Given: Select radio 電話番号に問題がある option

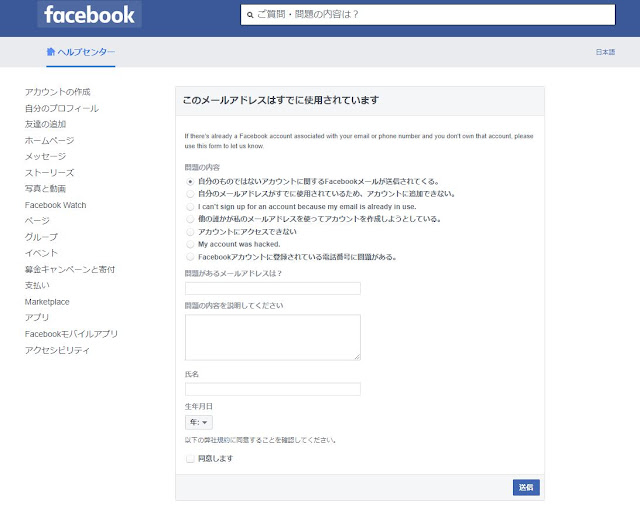Looking at the screenshot, I should tap(190, 257).
